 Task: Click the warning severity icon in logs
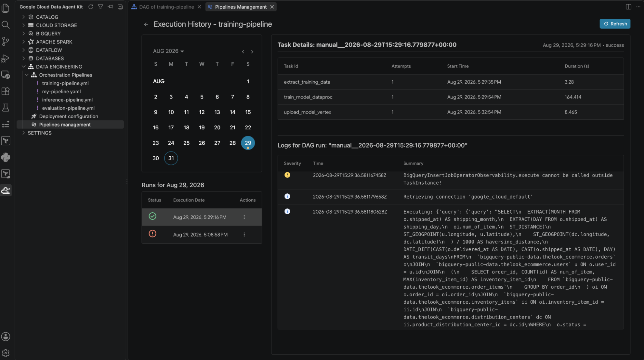click(x=287, y=175)
